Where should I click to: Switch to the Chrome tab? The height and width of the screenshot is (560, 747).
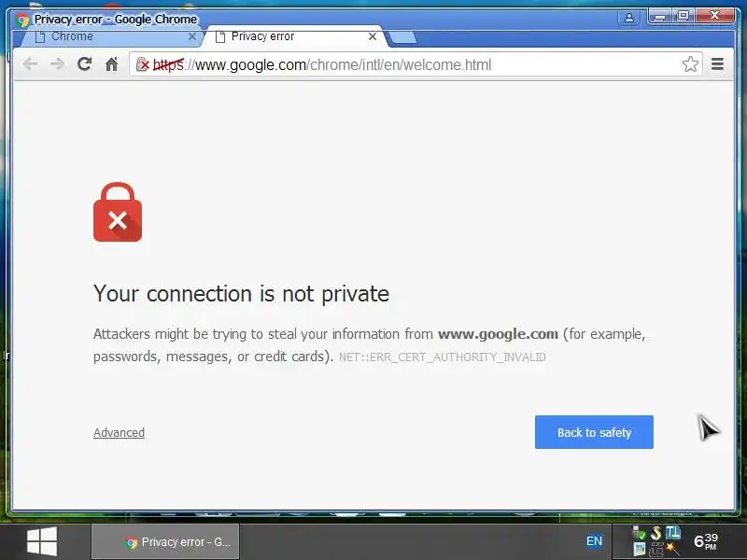point(108,36)
